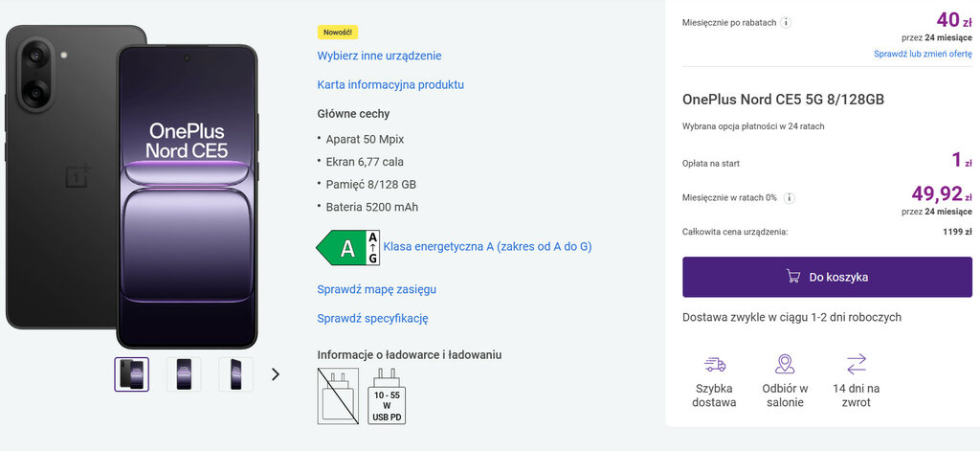Click Sprawdź lub zmień ofertę link
The image size is (980, 451).
coord(923,55)
